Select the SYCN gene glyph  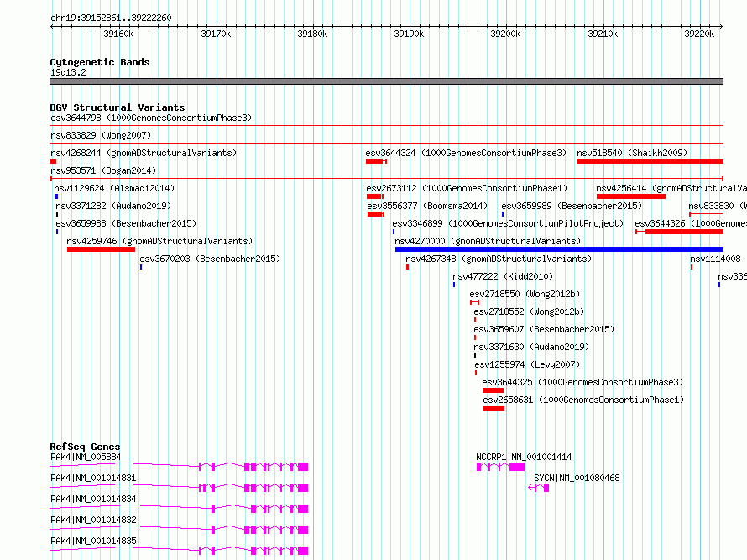[x=539, y=488]
